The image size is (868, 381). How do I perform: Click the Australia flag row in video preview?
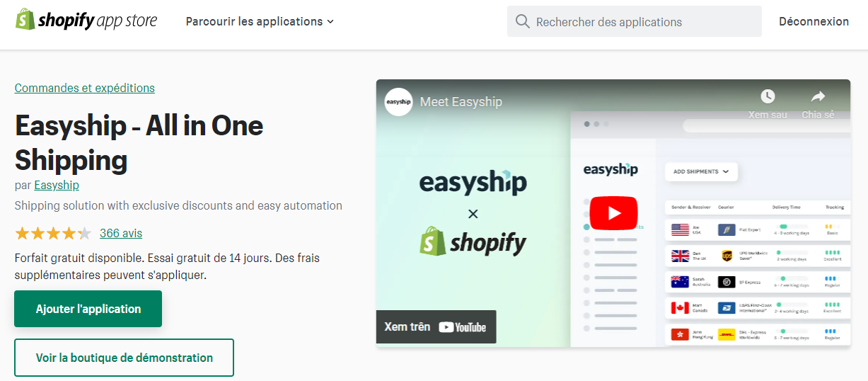pos(758,282)
